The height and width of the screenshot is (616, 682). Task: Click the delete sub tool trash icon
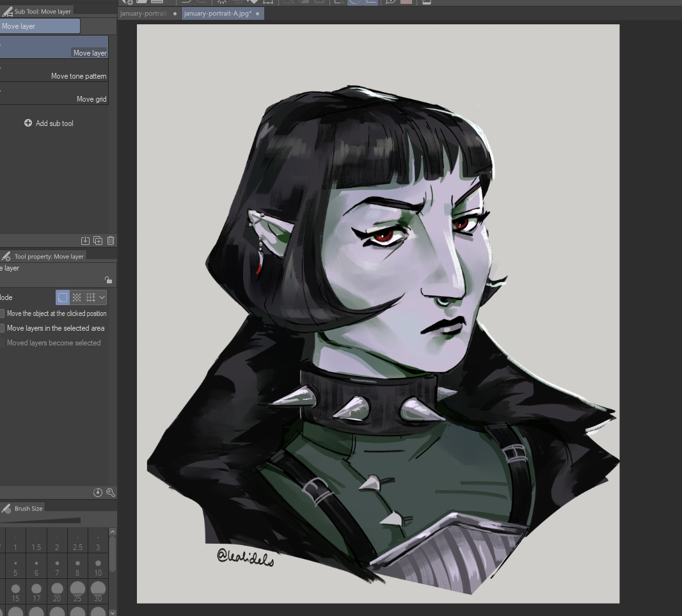111,241
